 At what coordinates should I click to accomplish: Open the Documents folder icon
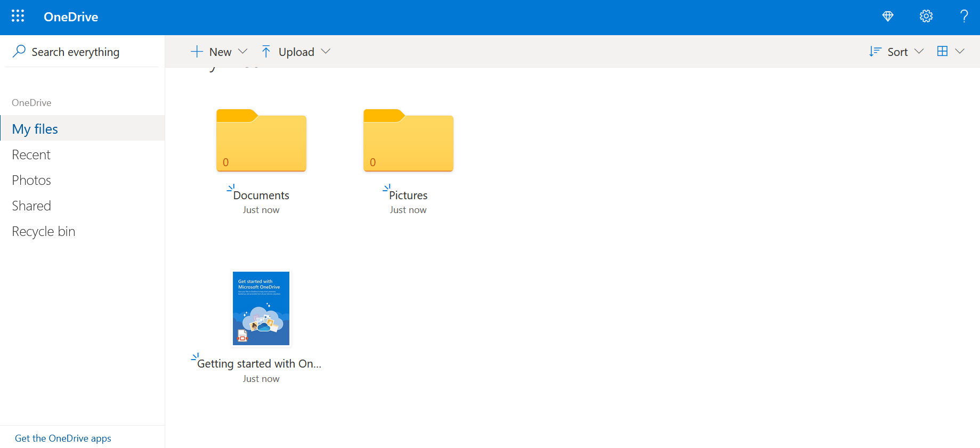point(261,141)
